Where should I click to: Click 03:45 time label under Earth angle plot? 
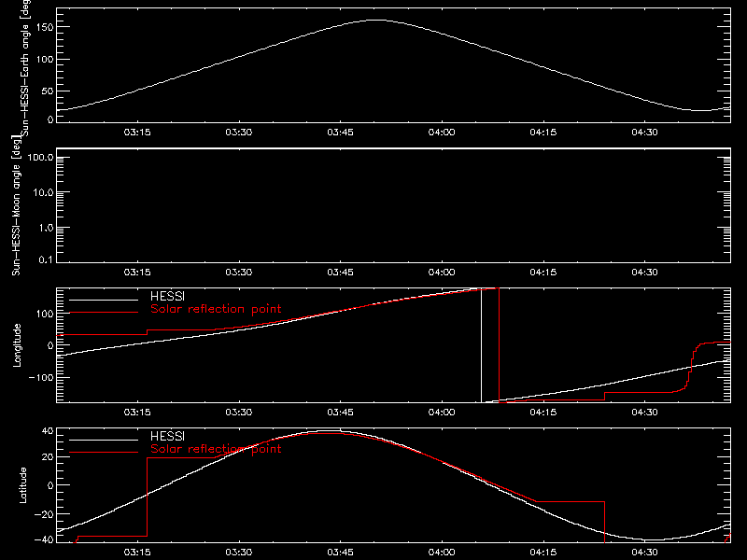[340, 132]
